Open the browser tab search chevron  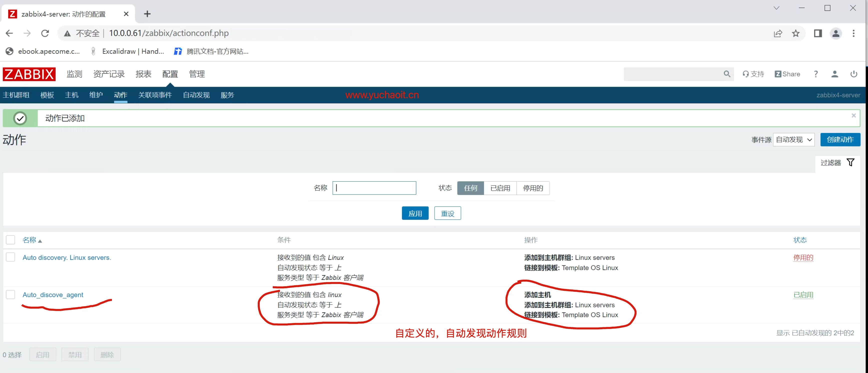point(776,8)
